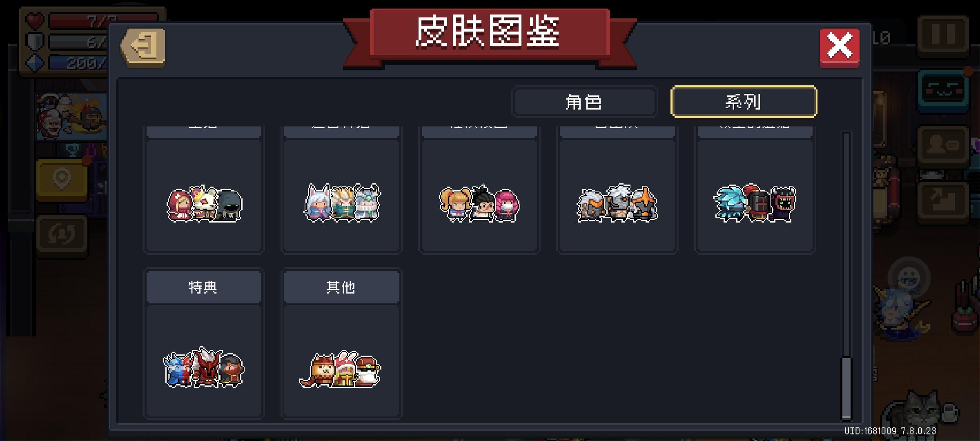
Task: Open the Red Riding Hood skin series
Action: [x=204, y=190]
